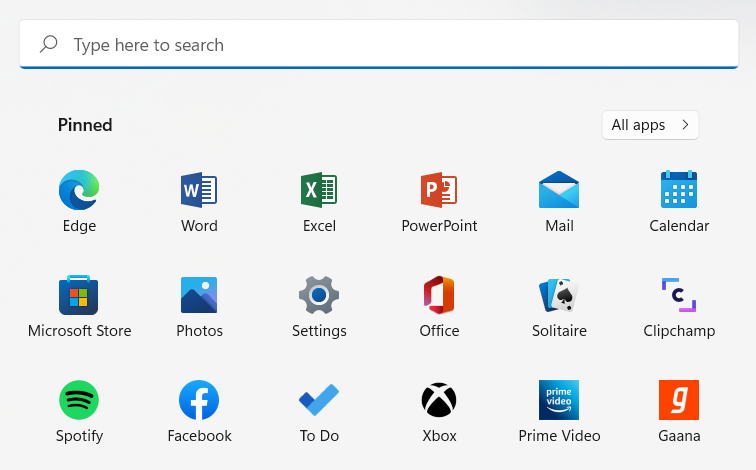The image size is (756, 470).
Task: Focus the 'Type here to search' field
Action: click(x=378, y=44)
